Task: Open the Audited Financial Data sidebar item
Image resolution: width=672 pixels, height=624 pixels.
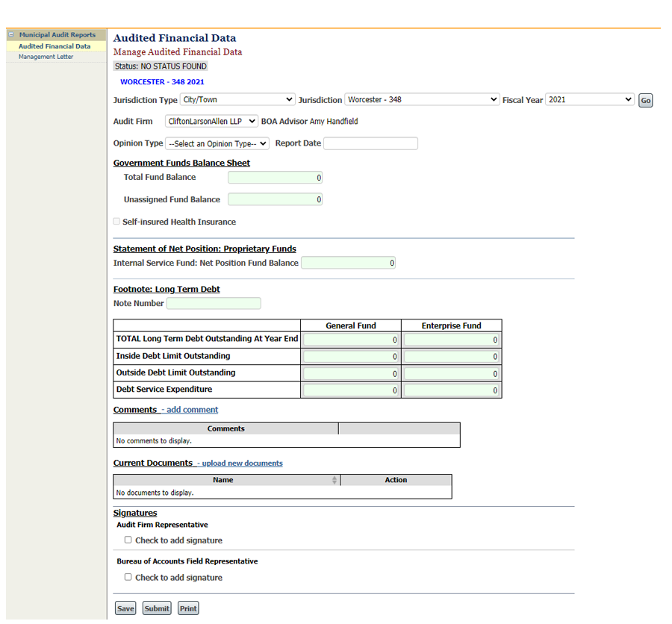Action: click(55, 46)
